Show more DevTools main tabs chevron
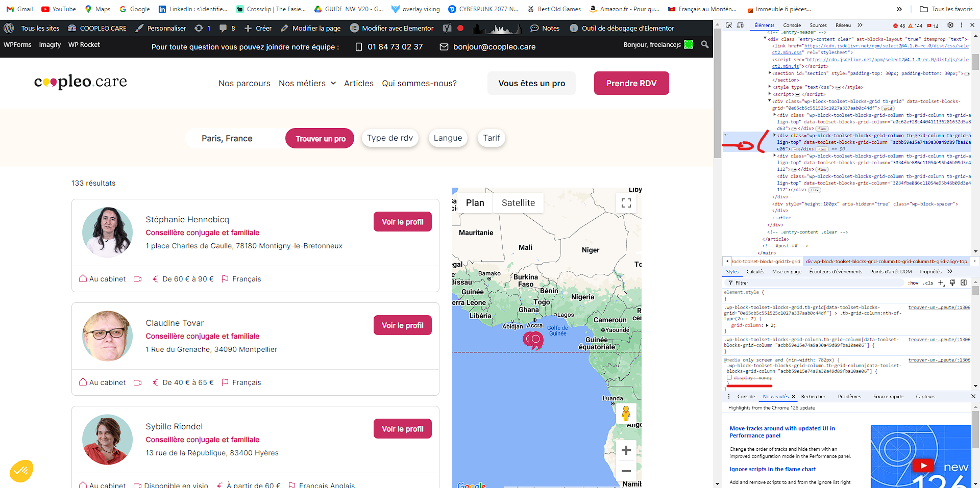980x488 pixels. (x=860, y=25)
